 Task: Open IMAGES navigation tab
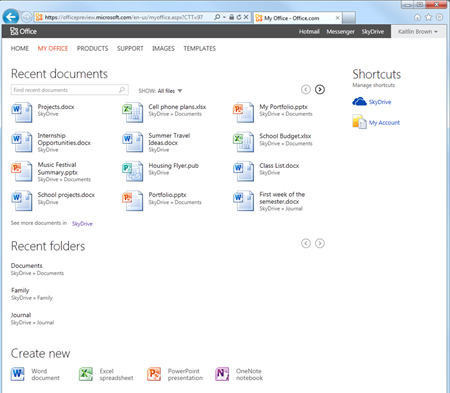coord(163,48)
